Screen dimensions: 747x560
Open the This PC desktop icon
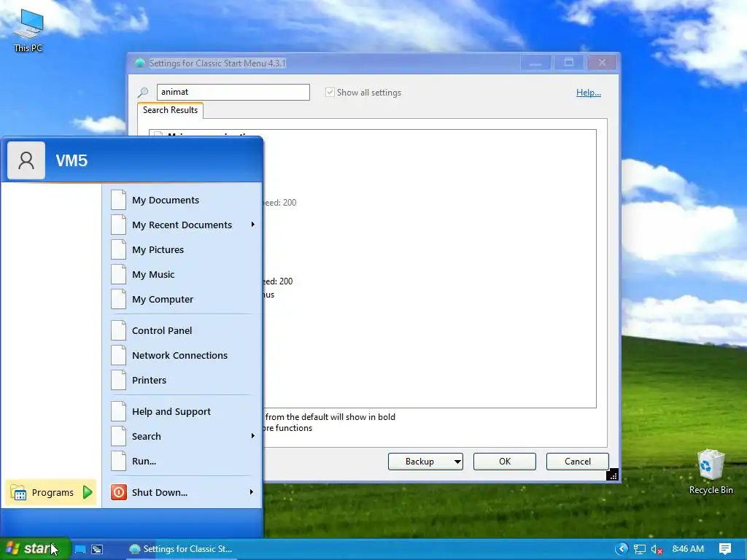pyautogui.click(x=28, y=30)
